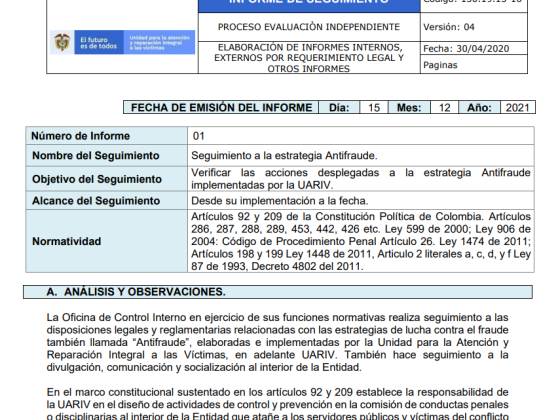Click the 'Paginas' cell

tap(474, 65)
